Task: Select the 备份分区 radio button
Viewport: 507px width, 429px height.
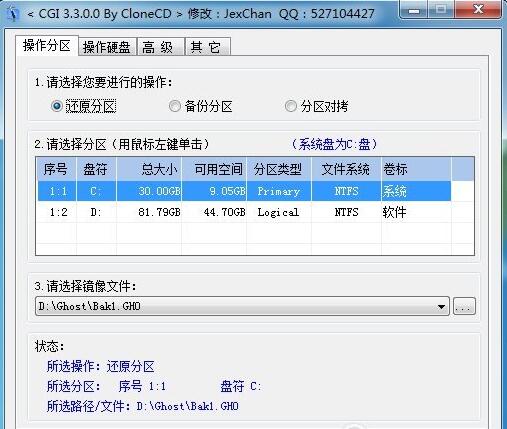Action: pyautogui.click(x=174, y=106)
